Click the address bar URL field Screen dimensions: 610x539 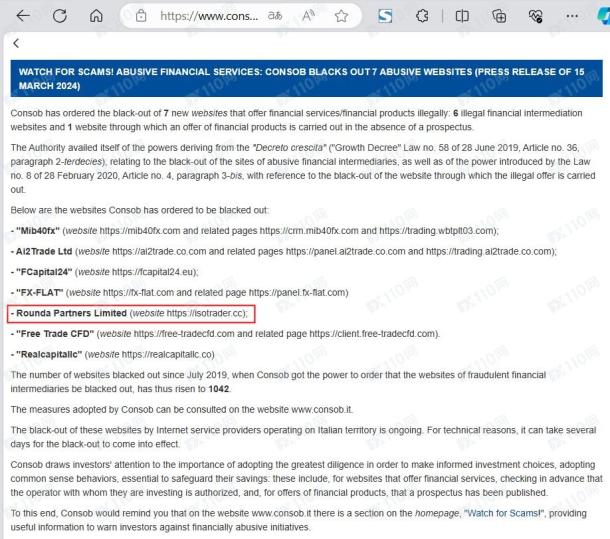tap(209, 16)
